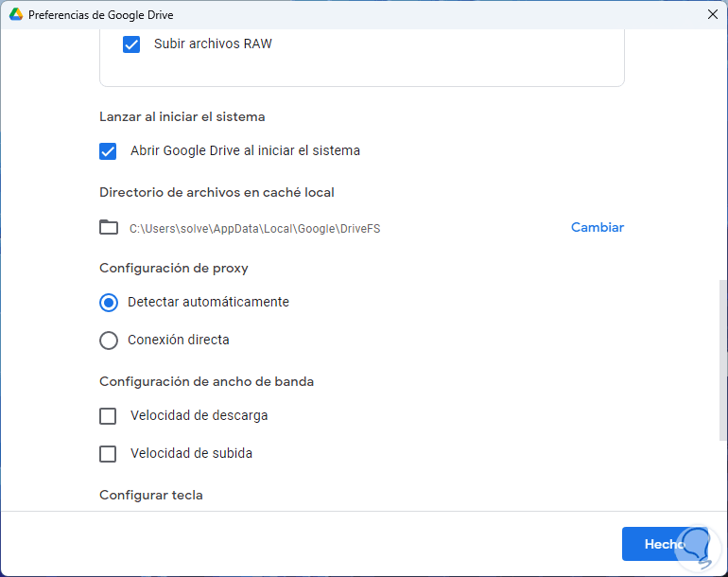
Task: Click the Configuración de proxy heading
Action: tap(174, 268)
